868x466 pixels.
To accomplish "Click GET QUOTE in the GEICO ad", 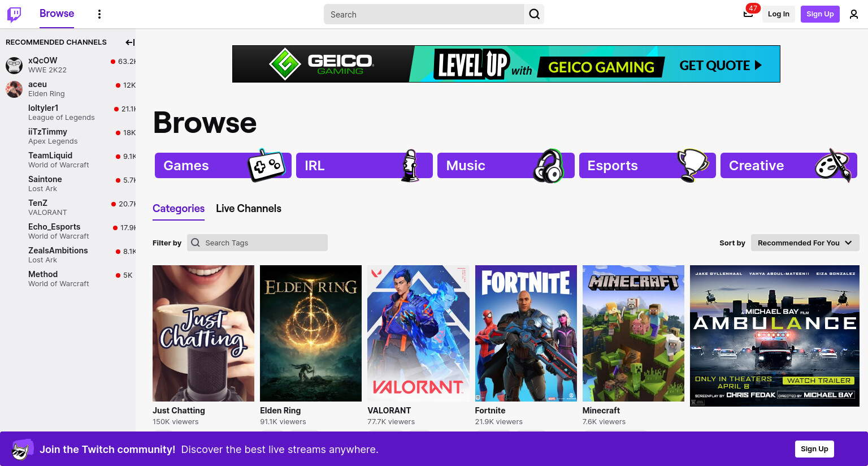I will click(721, 66).
